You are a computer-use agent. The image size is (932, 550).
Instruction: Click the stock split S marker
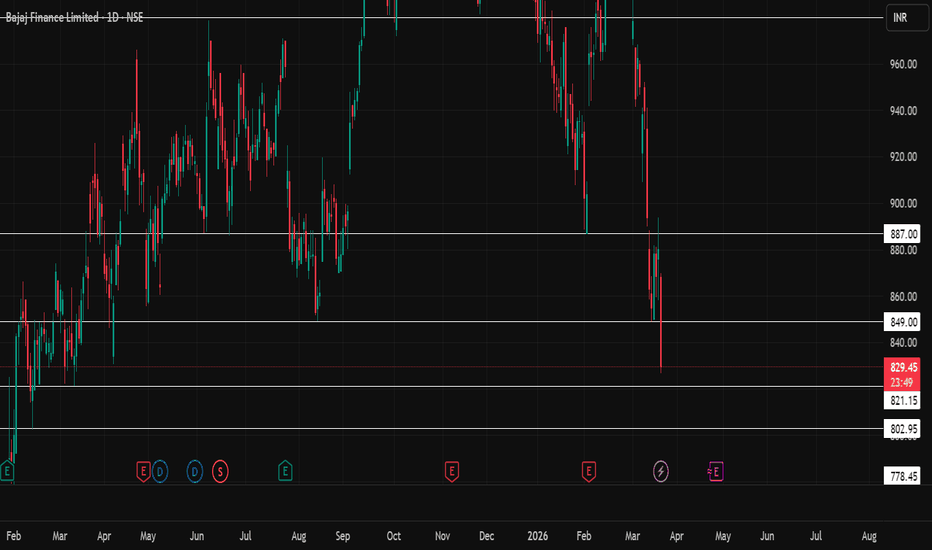[221, 472]
